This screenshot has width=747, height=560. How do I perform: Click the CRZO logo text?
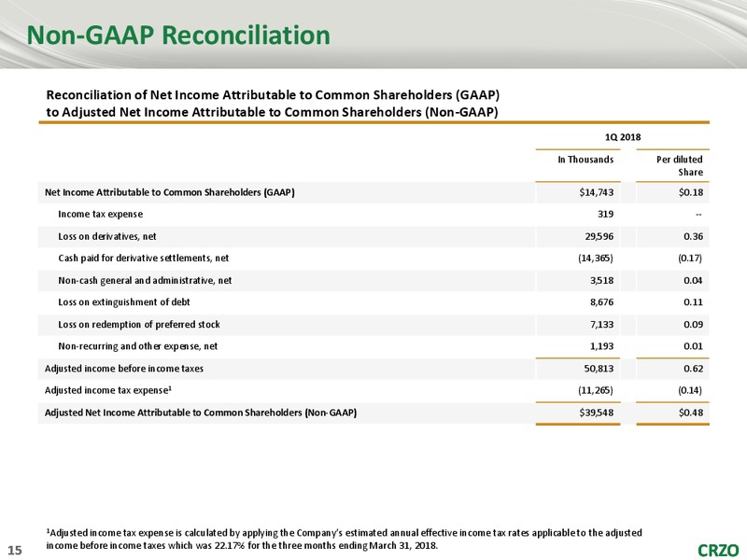[x=718, y=551]
